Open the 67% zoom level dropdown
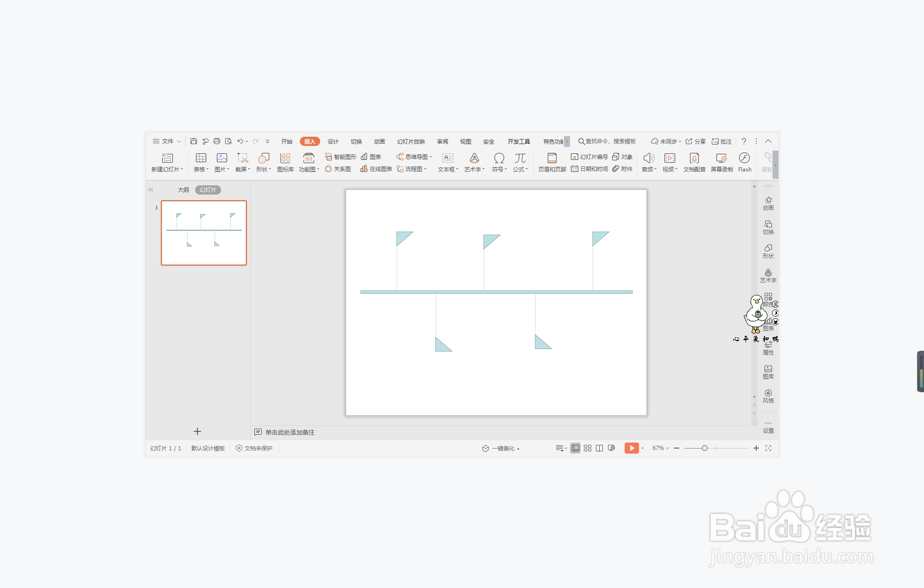Screen dimensions: 924x588 tap(660, 448)
